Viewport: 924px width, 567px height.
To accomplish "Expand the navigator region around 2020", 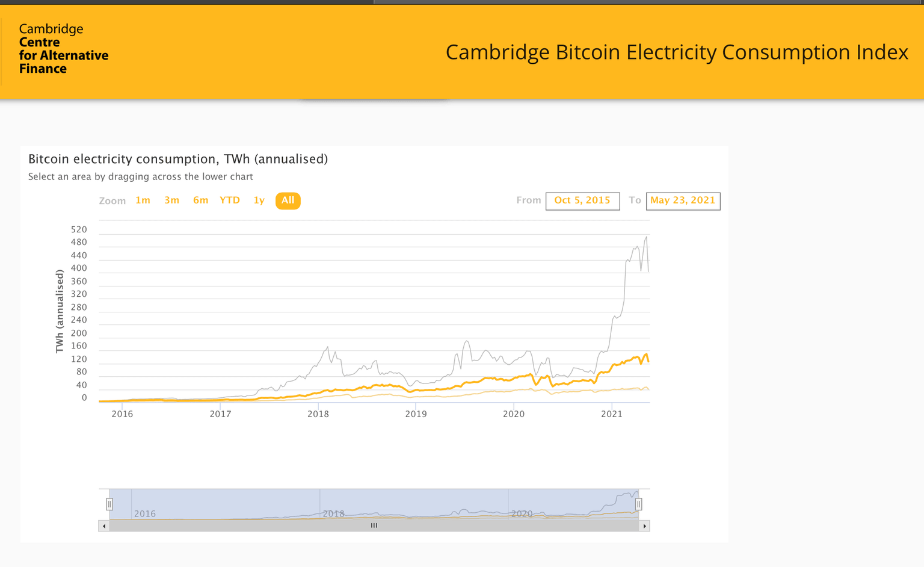I will pyautogui.click(x=522, y=506).
